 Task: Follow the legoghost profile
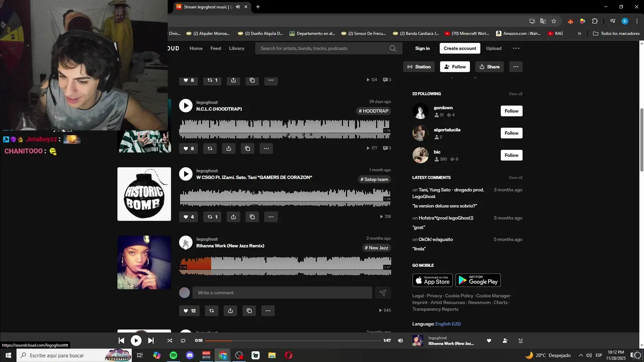point(455,66)
